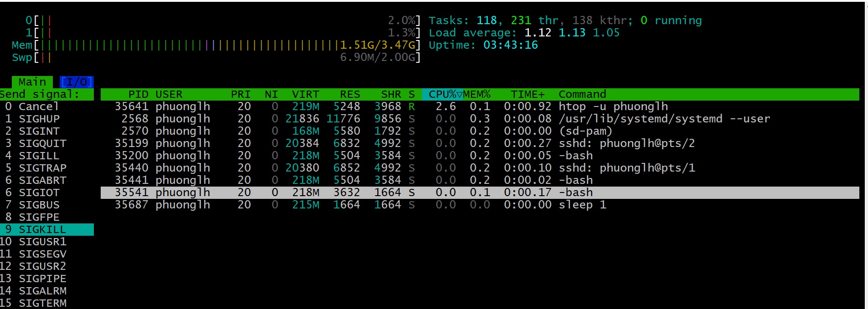
Task: Sort processes by PID column header
Action: point(138,94)
